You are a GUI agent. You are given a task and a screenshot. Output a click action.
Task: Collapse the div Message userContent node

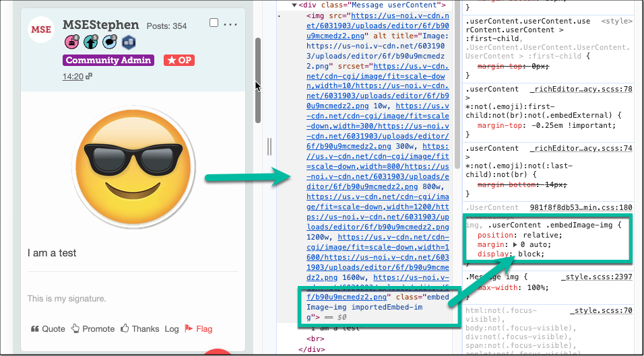(294, 5)
